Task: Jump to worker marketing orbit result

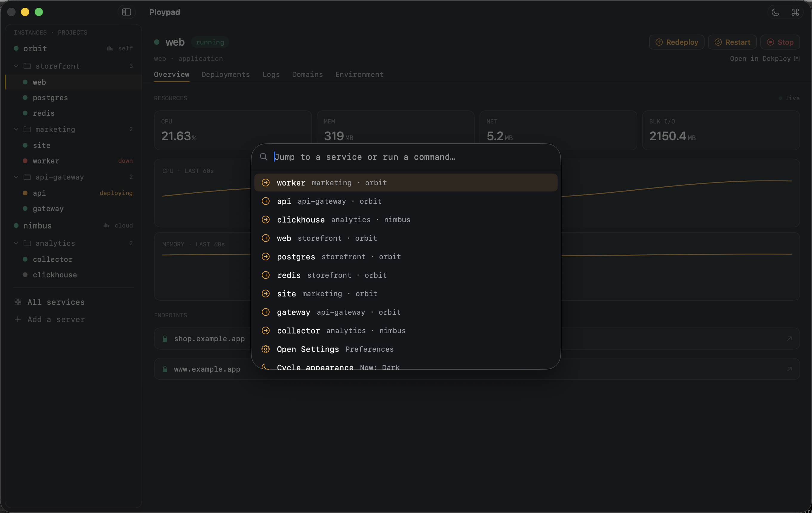Action: click(x=406, y=183)
